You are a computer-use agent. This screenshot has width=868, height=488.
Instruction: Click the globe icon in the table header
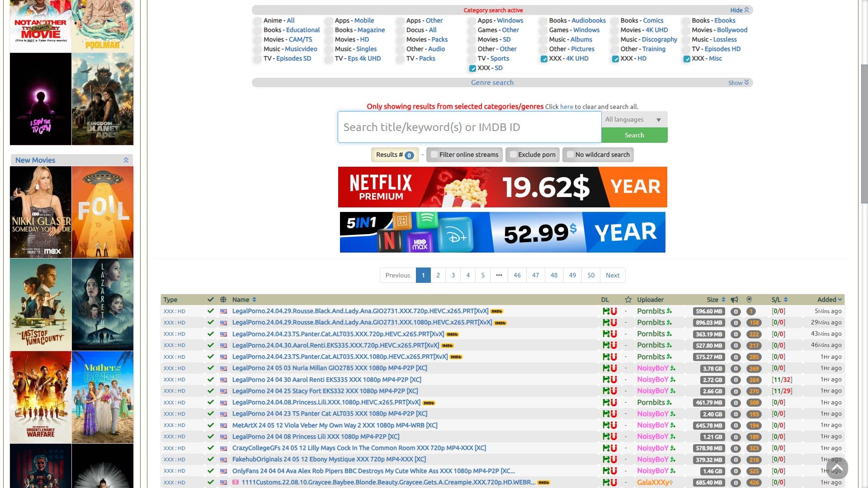tap(222, 299)
